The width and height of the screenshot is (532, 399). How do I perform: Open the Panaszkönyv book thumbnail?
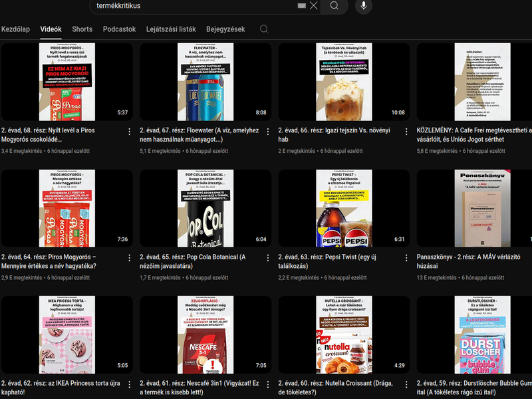(x=474, y=208)
